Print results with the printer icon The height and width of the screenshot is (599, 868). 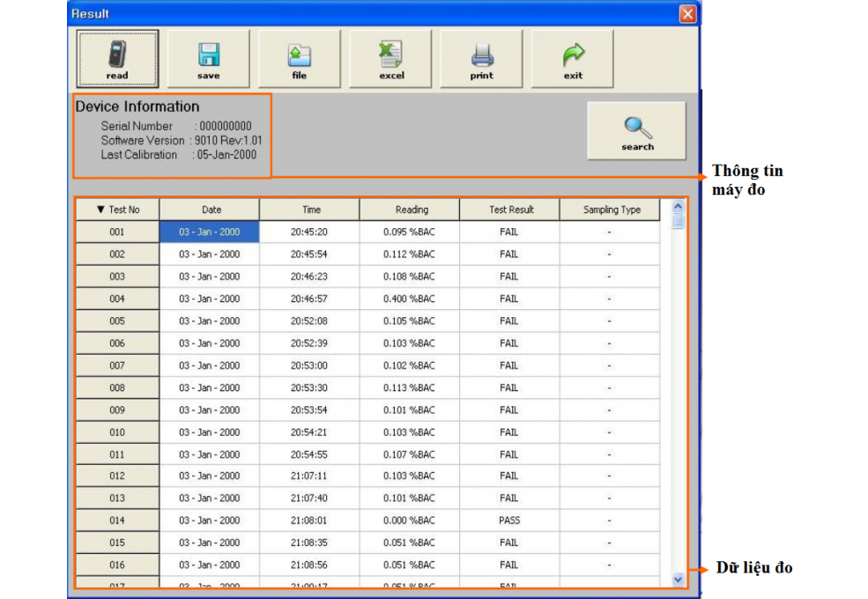coord(481,59)
